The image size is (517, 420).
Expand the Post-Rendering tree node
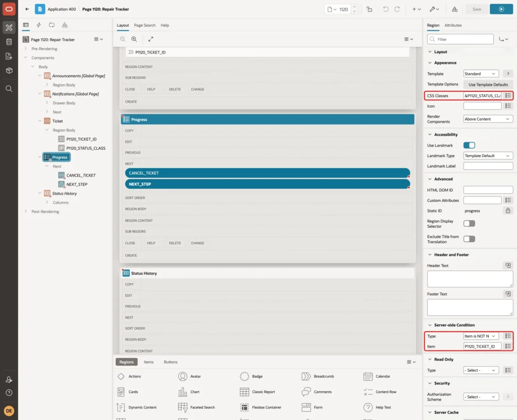[x=26, y=212]
